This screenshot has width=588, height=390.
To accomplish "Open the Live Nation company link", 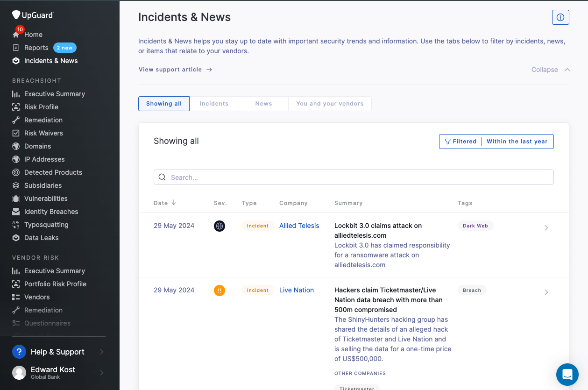I will pyautogui.click(x=297, y=290).
